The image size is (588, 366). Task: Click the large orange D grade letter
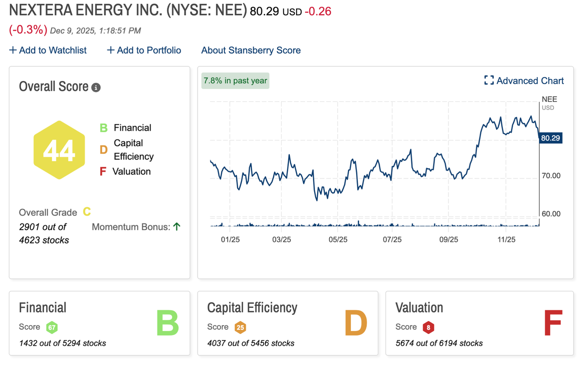click(356, 323)
